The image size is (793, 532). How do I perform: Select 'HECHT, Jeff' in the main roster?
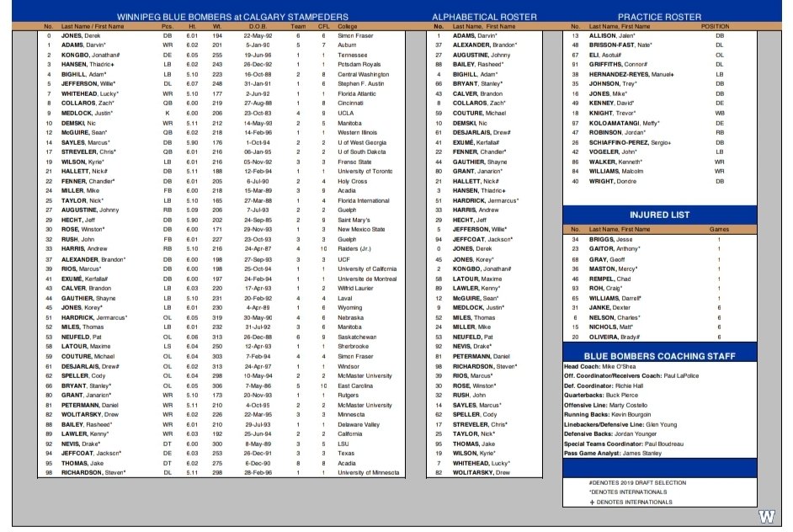point(78,220)
